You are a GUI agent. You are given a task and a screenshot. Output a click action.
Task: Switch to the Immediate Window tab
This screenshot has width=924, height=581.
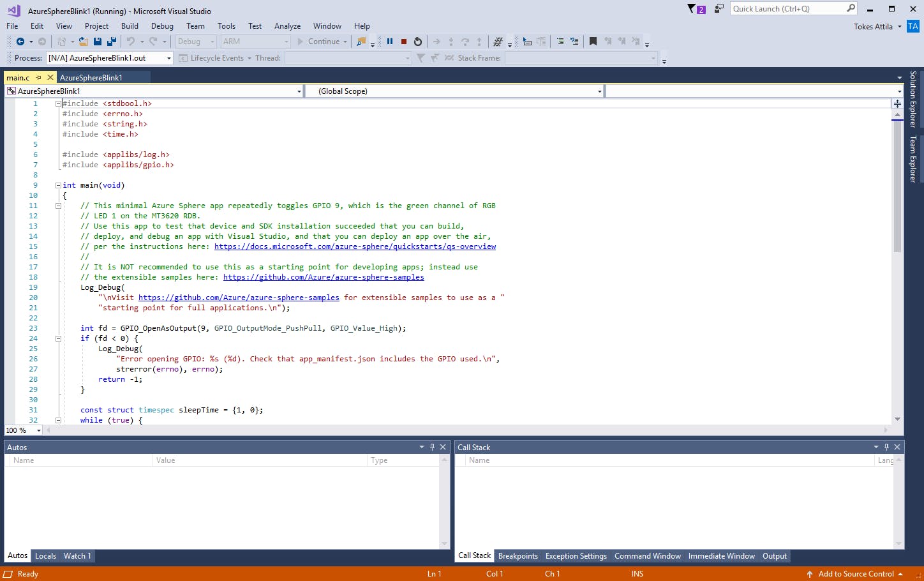point(721,556)
